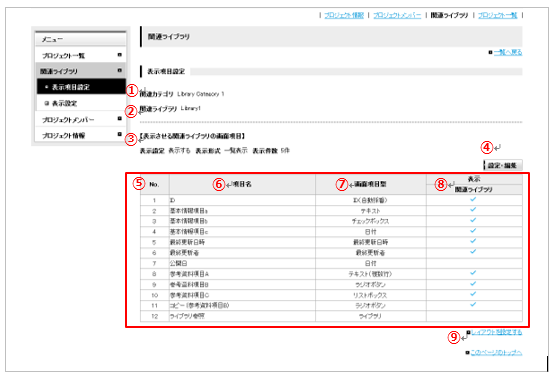Click the check mark in 参考資料項目C row
Screen dimensions: 549x378
click(473, 294)
